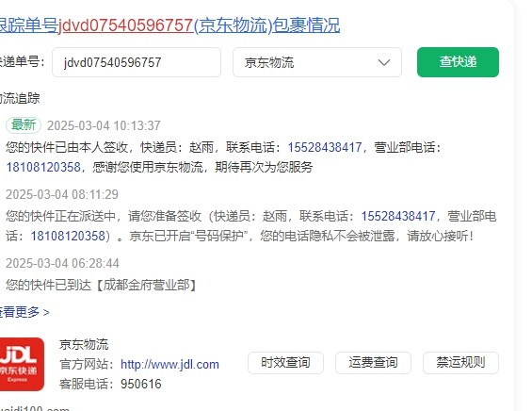The height and width of the screenshot is (411, 532).
Task: Click branch phone 18108120358 in delivery entry
Action: 68,236
